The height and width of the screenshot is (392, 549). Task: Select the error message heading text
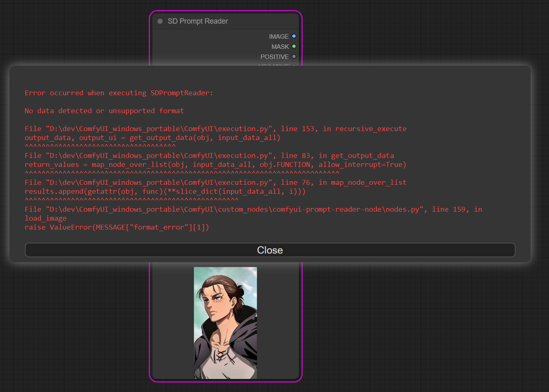[x=118, y=93]
